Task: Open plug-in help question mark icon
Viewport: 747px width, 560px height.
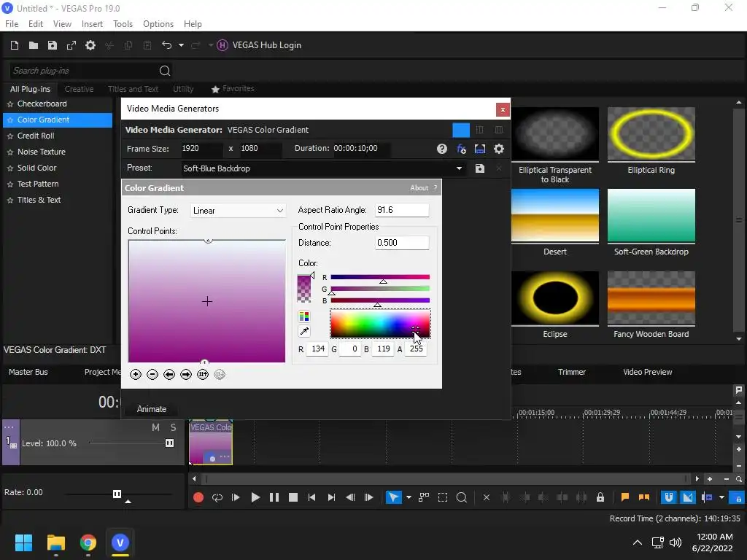Action: coord(442,149)
